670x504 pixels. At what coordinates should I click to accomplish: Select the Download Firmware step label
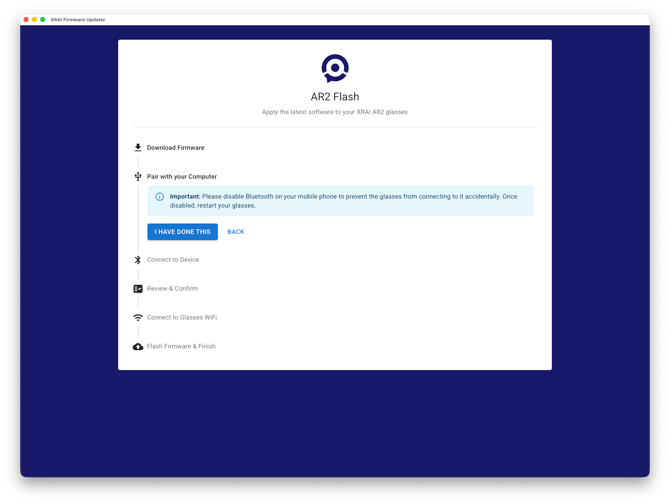coord(176,147)
